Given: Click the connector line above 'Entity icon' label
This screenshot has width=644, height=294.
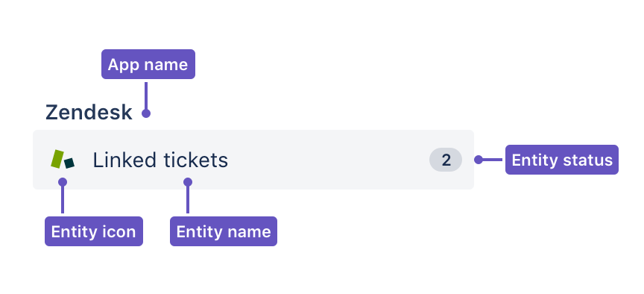Looking at the screenshot, I should coord(63,200).
